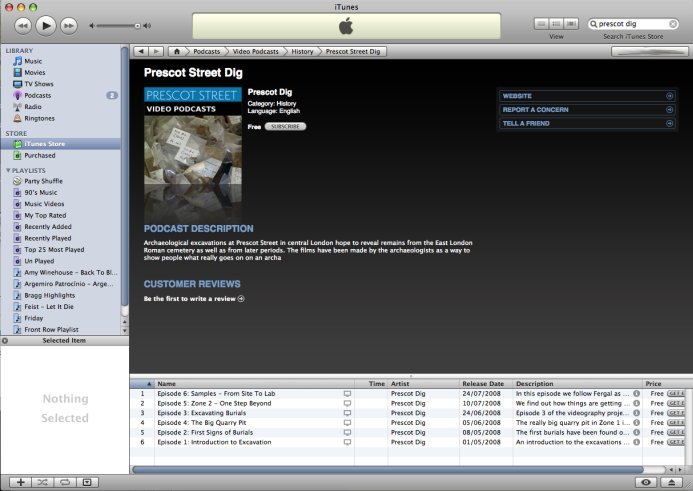Click REPORT A CONCERN link
This screenshot has height=491, width=693.
[x=587, y=110]
